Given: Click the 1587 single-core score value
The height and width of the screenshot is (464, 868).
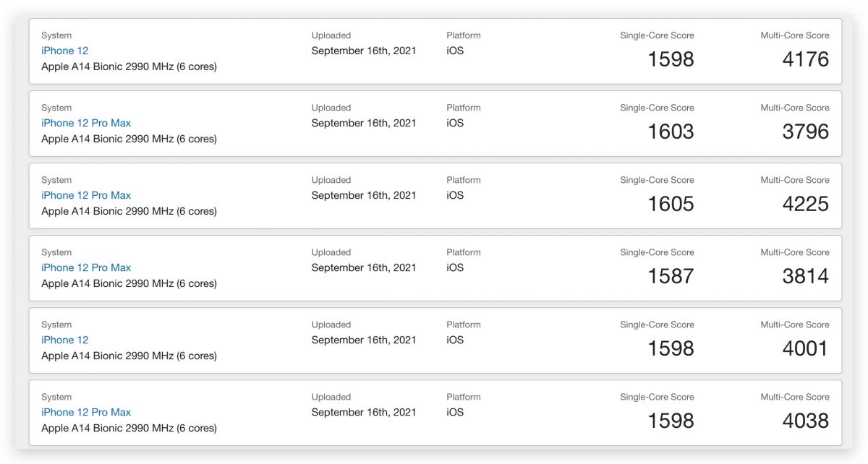Looking at the screenshot, I should click(671, 276).
